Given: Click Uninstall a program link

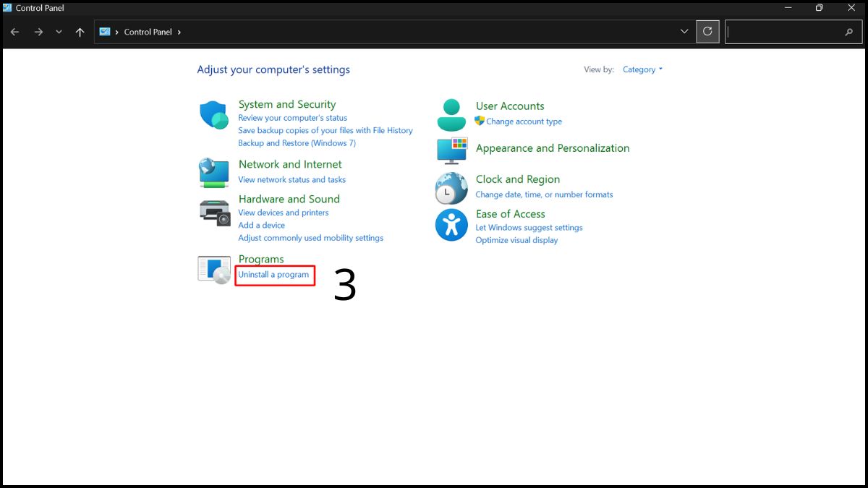Looking at the screenshot, I should [x=274, y=275].
